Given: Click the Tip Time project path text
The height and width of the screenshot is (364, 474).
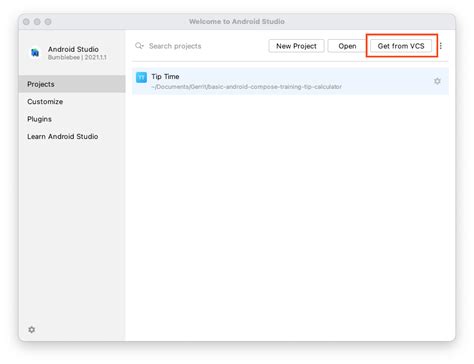Looking at the screenshot, I should (x=247, y=87).
